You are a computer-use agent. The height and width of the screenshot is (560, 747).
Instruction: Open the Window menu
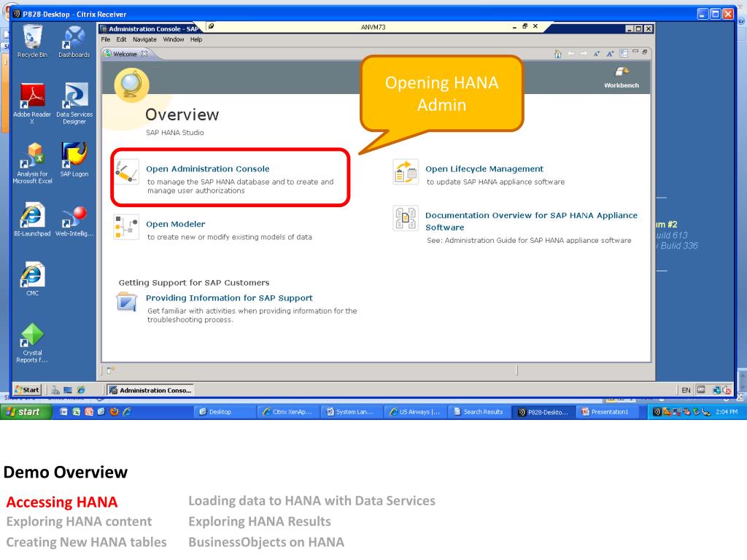(x=174, y=39)
